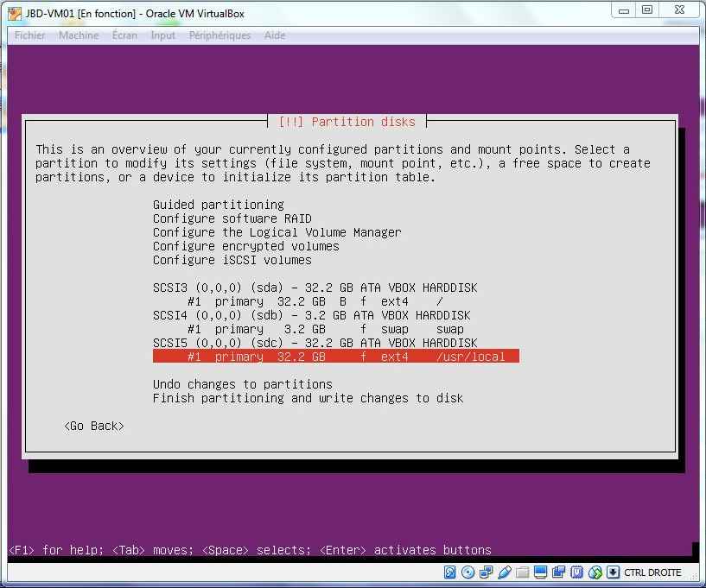706x588 pixels.
Task: Click the video capture status icon
Action: tap(558, 572)
